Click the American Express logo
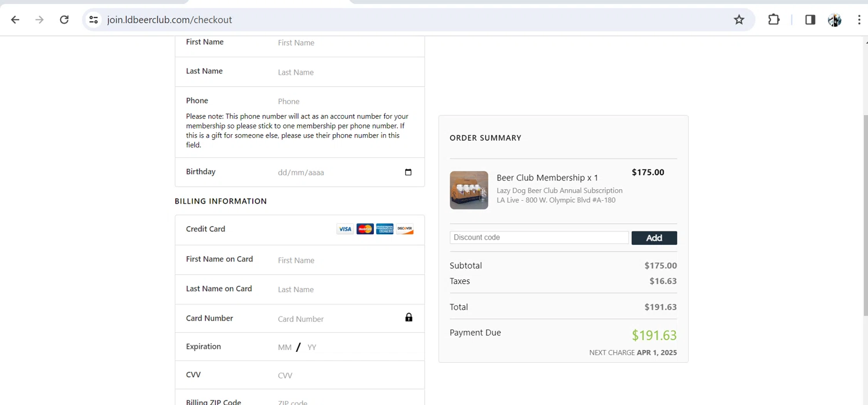Screen dimensions: 868x405 (385, 229)
